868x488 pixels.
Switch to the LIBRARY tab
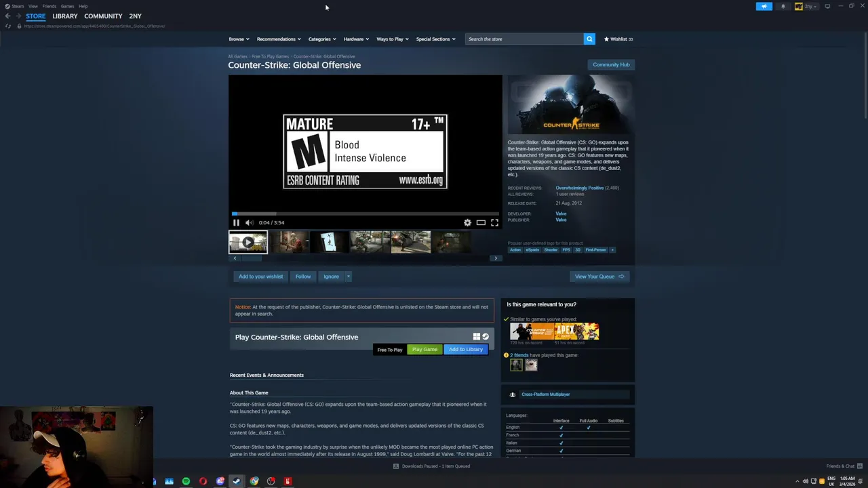pos(65,16)
